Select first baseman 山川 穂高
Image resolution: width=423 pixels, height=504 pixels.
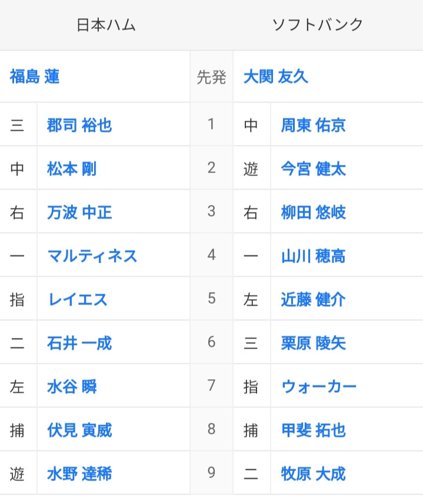313,256
